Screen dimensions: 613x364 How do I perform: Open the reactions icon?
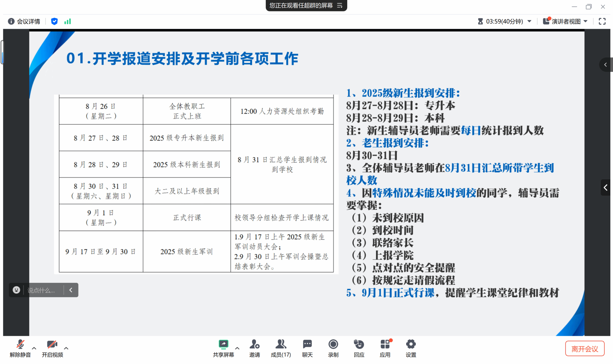point(359,345)
